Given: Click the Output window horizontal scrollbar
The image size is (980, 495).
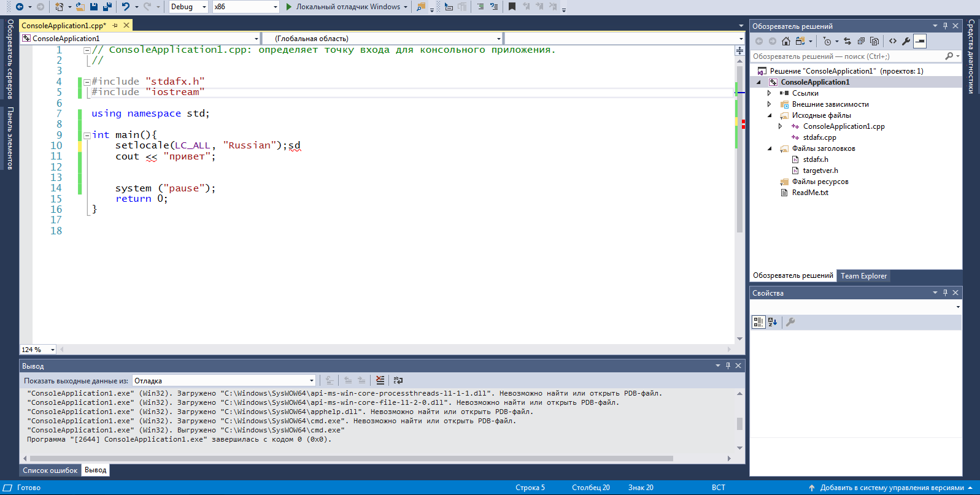Looking at the screenshot, I should [352, 458].
